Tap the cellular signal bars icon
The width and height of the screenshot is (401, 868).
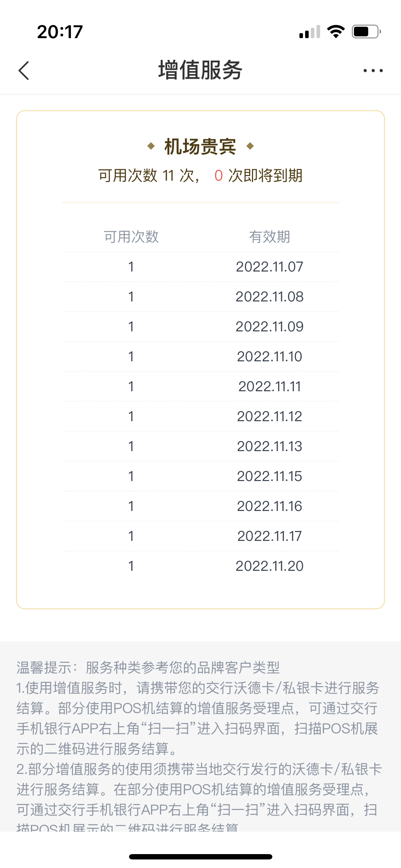coord(310,32)
